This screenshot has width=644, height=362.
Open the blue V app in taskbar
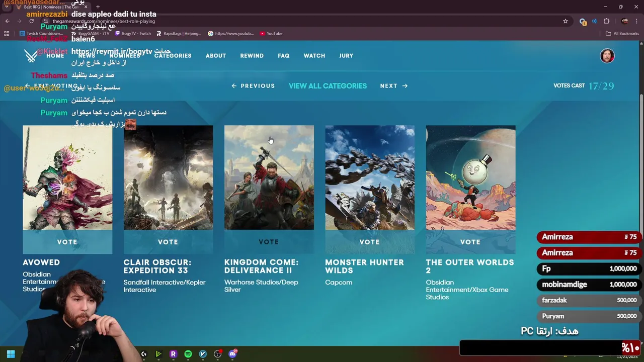[203, 354]
